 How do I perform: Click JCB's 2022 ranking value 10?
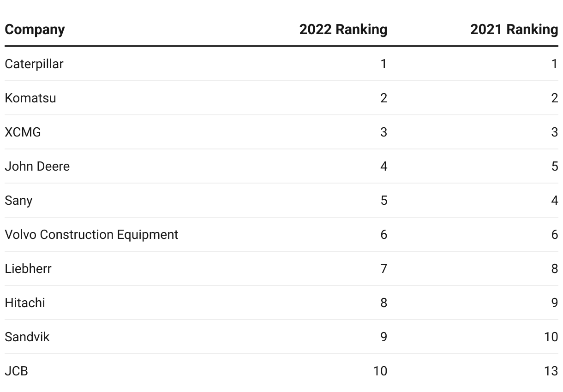point(380,371)
